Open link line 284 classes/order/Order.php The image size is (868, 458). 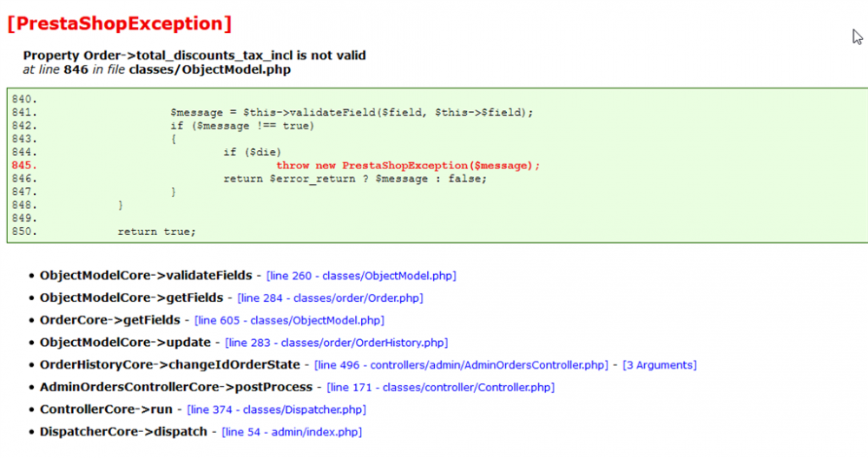tap(330, 298)
